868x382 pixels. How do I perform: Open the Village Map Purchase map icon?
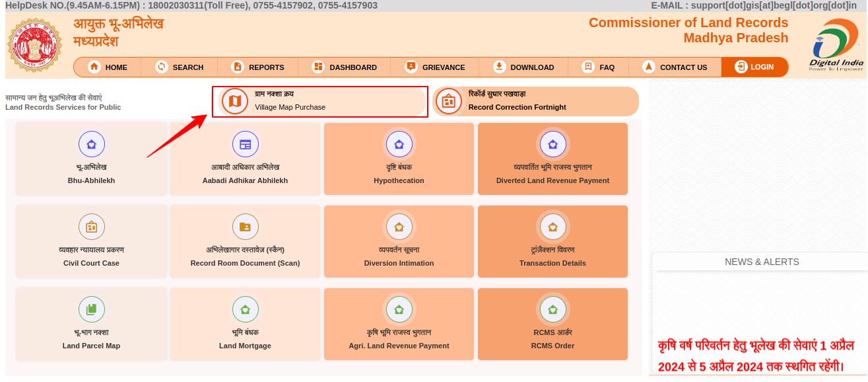pyautogui.click(x=234, y=101)
